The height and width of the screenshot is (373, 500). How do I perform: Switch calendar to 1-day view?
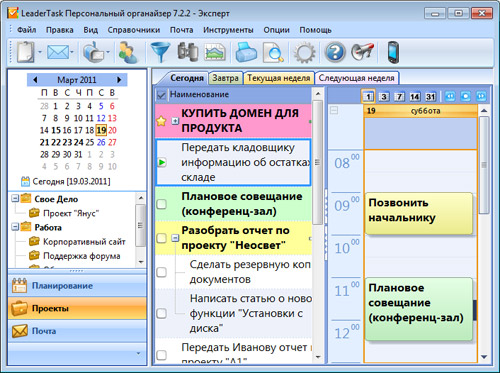(x=368, y=97)
